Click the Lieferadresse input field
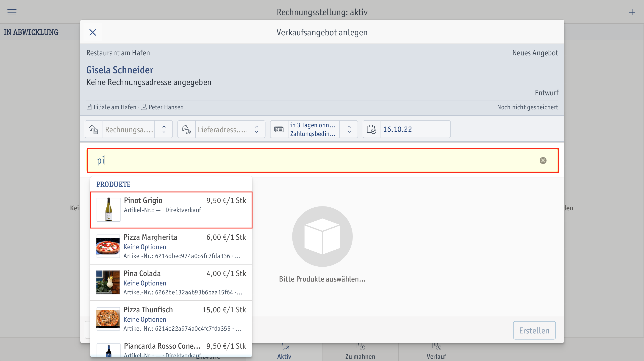 222,129
